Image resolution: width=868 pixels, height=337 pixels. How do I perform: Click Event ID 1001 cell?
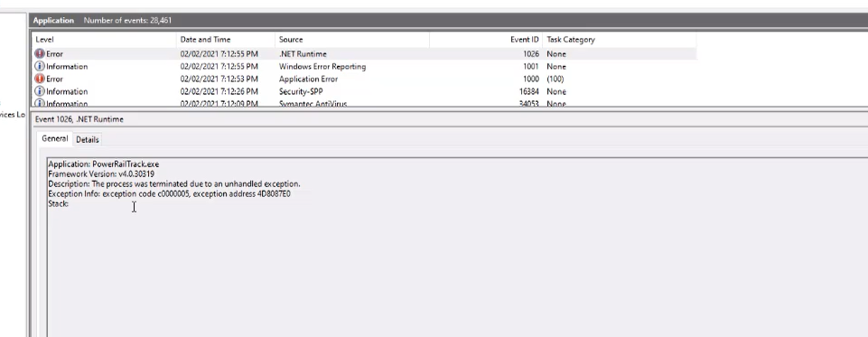tap(531, 66)
